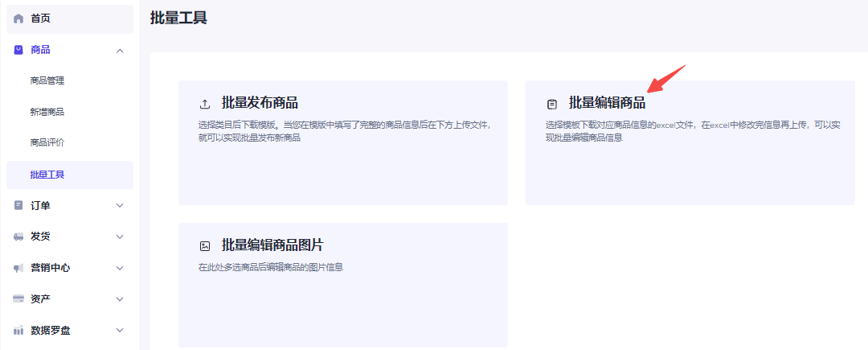The width and height of the screenshot is (868, 350).
Task: Expand the 资产 dropdown arrow
Action: (120, 299)
